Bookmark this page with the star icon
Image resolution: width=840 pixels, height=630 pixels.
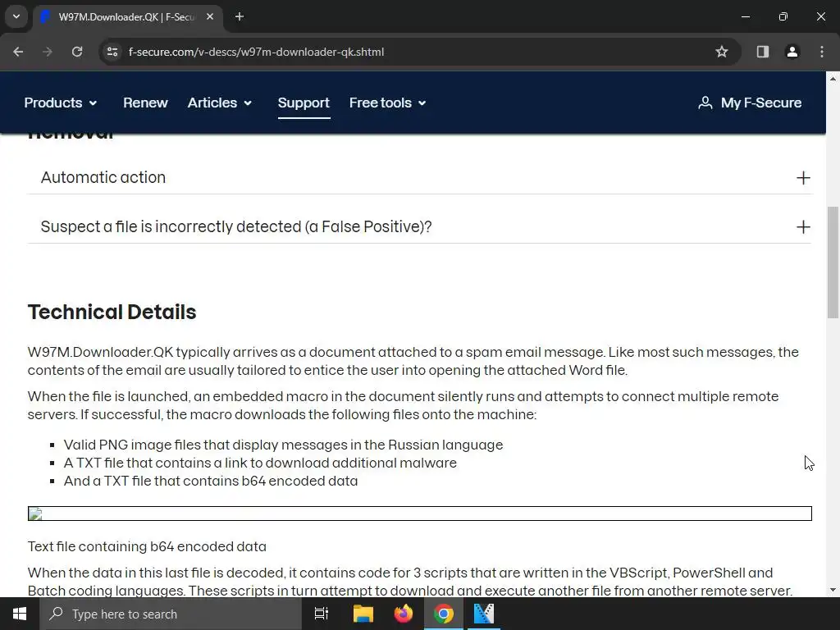point(722,52)
